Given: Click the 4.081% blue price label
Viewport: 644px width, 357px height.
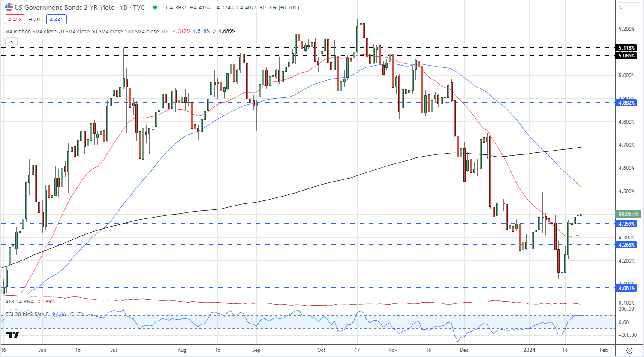Looking at the screenshot, I should click(x=626, y=288).
